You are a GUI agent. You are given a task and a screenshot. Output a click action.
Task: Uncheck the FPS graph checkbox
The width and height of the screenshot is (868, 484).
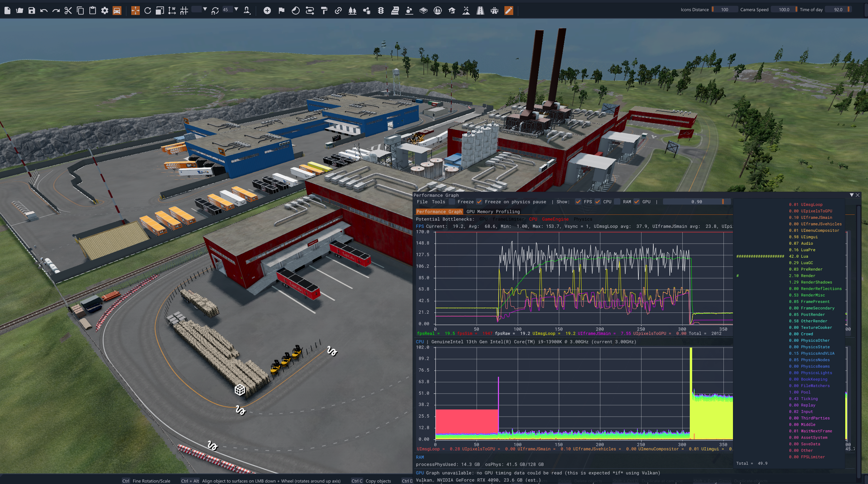coord(578,202)
